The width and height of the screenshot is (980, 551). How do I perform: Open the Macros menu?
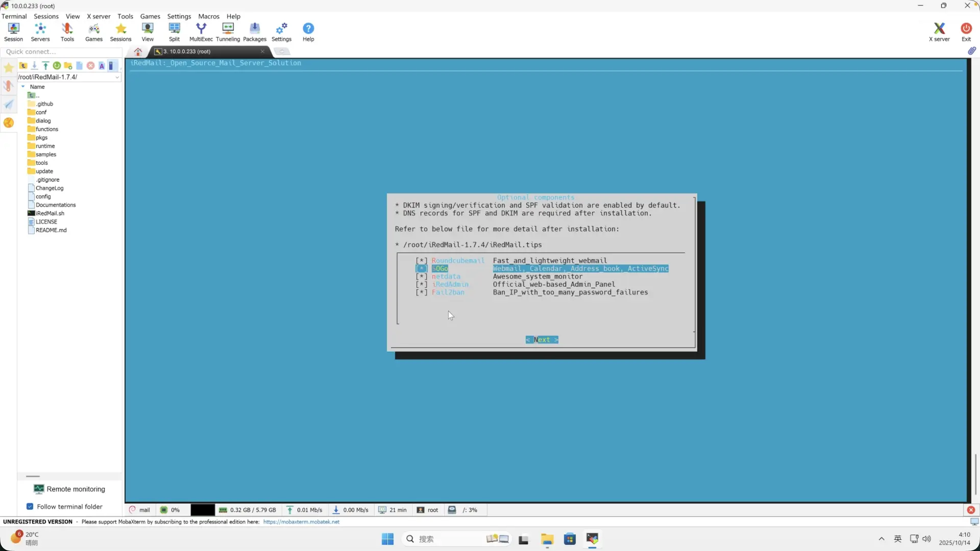pyautogui.click(x=208, y=16)
